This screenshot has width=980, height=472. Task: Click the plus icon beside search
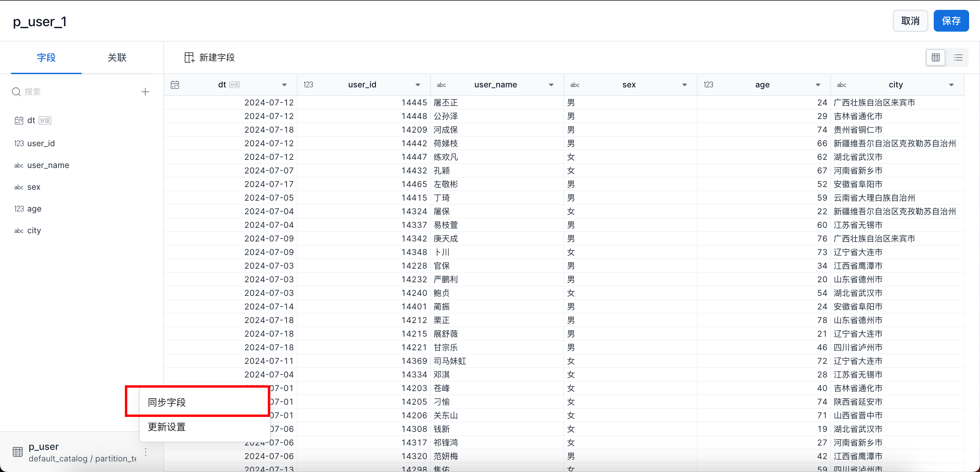point(145,92)
